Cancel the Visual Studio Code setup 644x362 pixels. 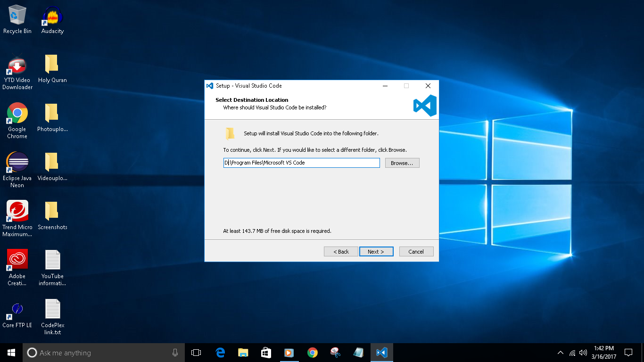click(416, 252)
